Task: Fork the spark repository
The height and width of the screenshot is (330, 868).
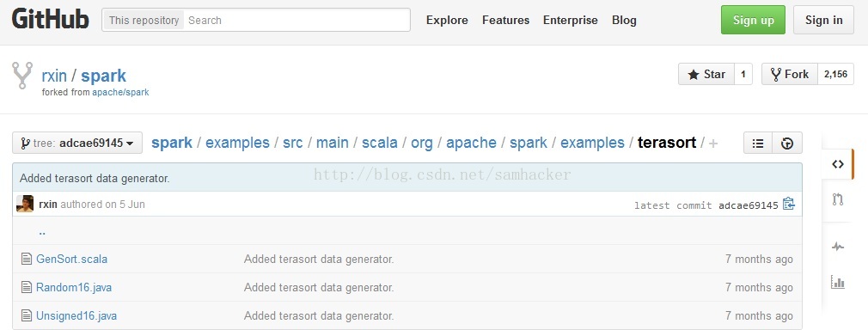Action: [x=790, y=74]
